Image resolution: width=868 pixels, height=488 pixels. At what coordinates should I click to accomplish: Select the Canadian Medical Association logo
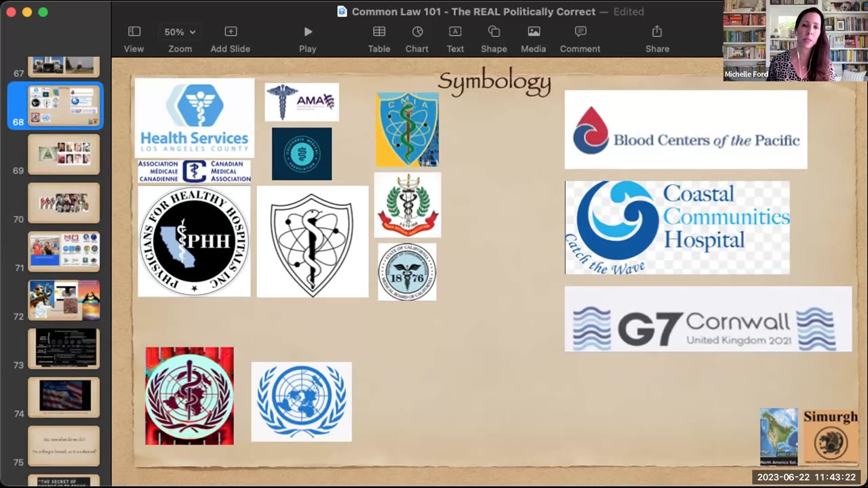[195, 171]
